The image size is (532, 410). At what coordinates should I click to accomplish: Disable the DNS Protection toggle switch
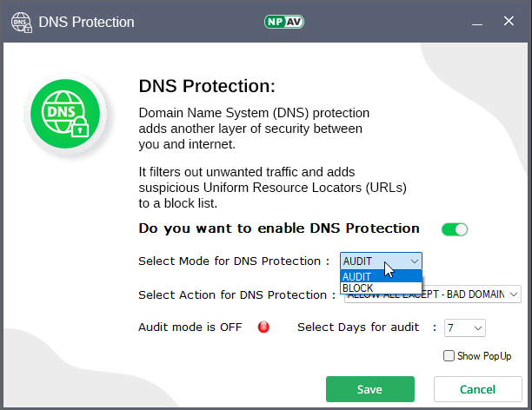pos(454,229)
